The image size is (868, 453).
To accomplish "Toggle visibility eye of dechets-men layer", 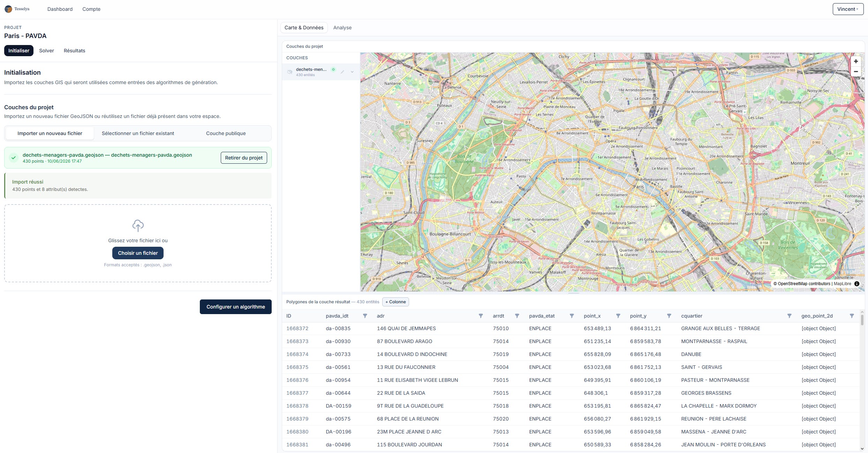I will 290,72.
